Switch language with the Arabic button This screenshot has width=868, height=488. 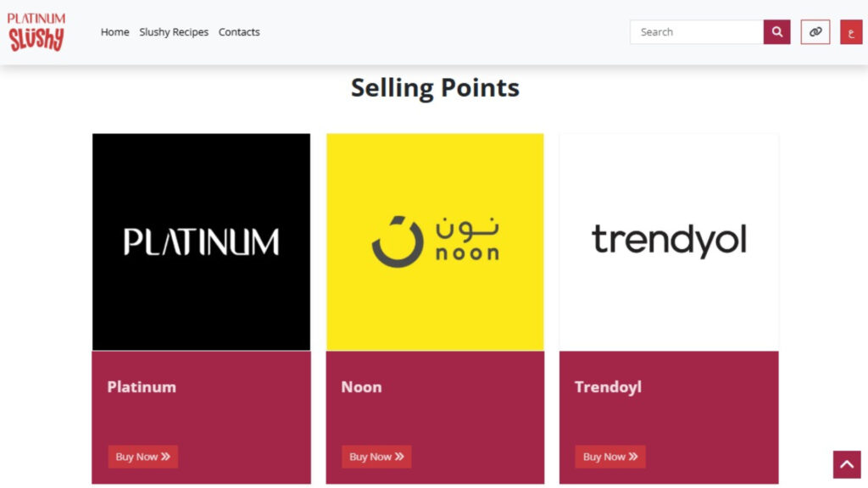click(851, 32)
